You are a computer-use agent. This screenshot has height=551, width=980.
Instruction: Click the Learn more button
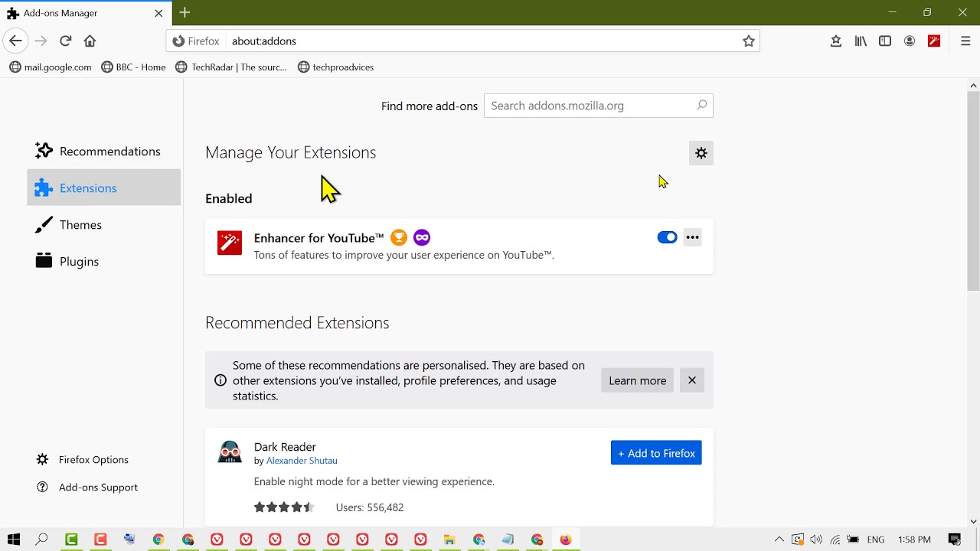click(638, 380)
